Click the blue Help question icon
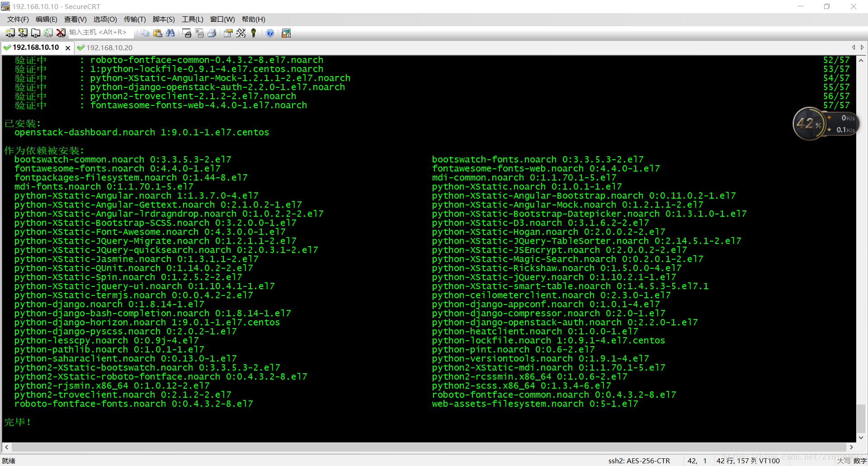The image size is (868, 466). tap(270, 33)
